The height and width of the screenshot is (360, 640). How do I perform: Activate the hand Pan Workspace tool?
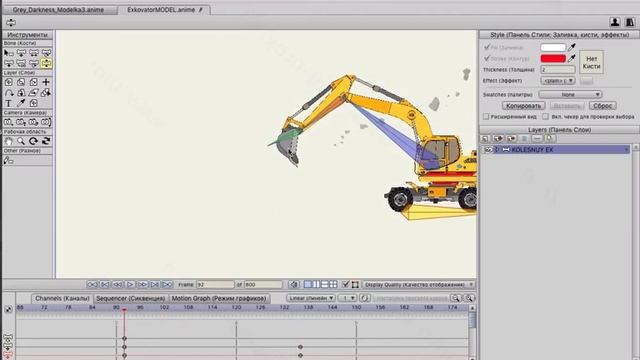9,141
